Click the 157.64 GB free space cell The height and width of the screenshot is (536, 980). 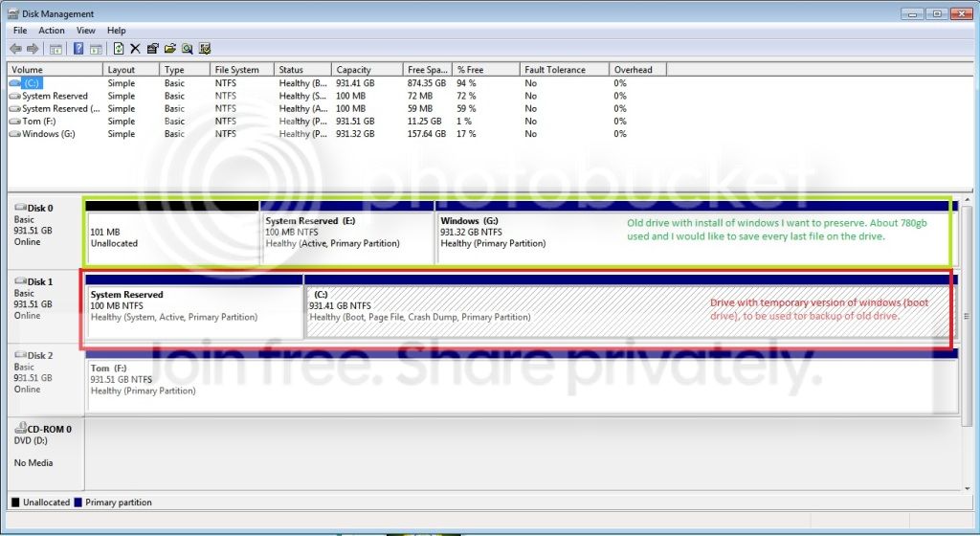[426, 134]
